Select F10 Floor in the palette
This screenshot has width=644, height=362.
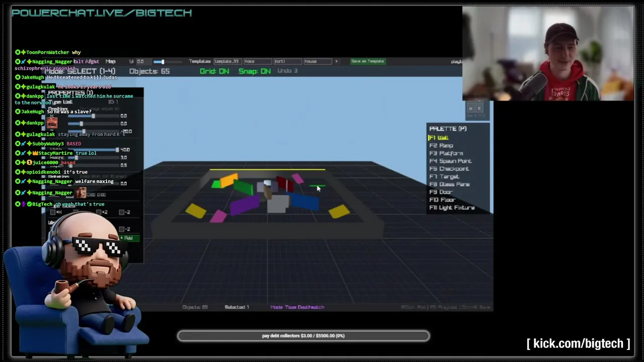[442, 200]
